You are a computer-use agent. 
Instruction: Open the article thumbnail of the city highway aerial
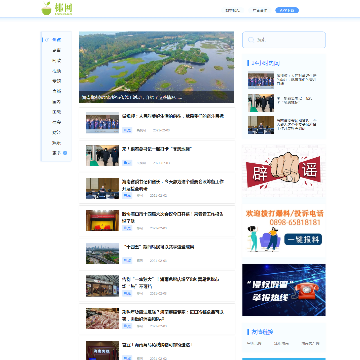pos(102,253)
